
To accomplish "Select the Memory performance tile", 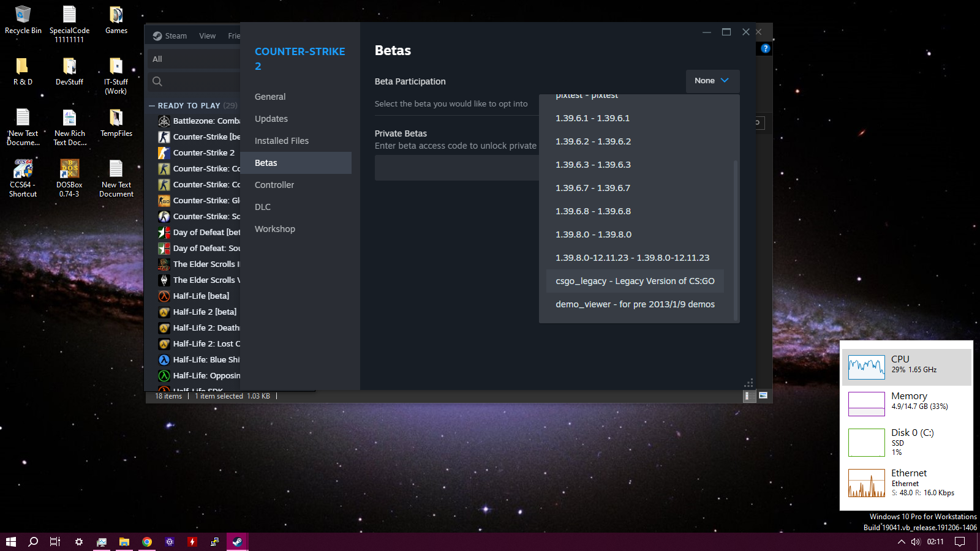I will pos(907,404).
